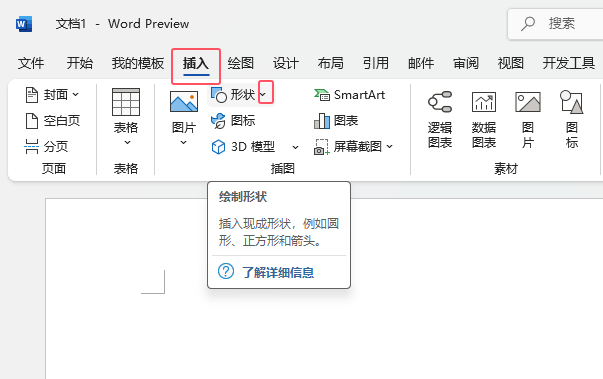
Task: Click the 逻辑图表 logic chart icon
Action: (x=440, y=102)
